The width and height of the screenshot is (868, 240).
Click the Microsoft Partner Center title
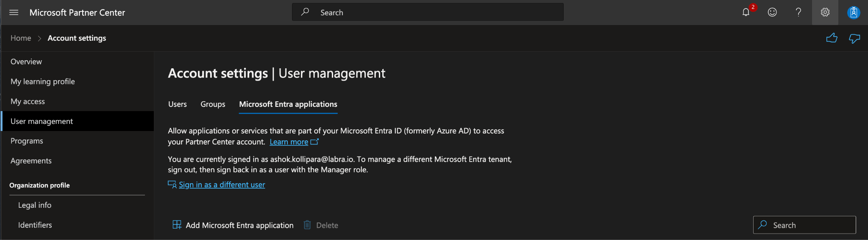(77, 13)
